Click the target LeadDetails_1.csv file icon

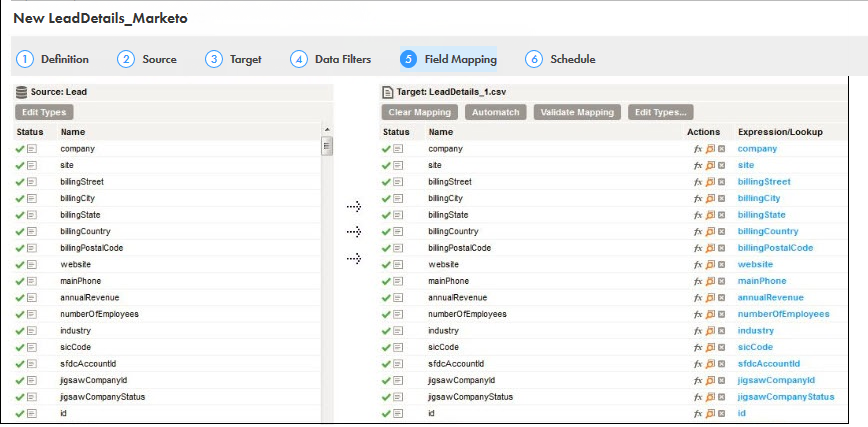click(388, 92)
